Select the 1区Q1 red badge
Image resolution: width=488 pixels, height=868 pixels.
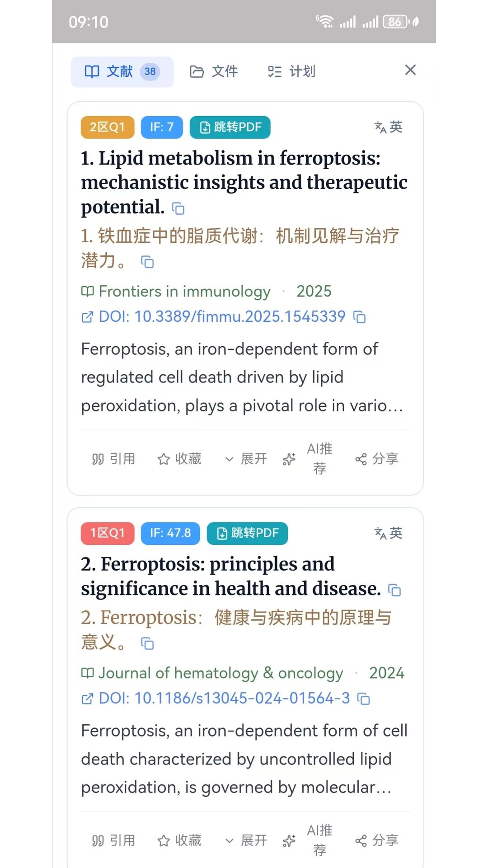[108, 533]
